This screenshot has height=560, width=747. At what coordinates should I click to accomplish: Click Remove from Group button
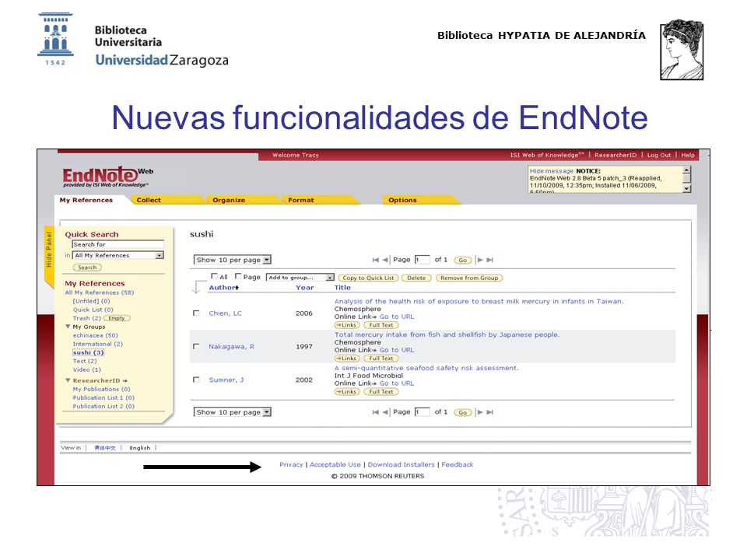tap(469, 278)
